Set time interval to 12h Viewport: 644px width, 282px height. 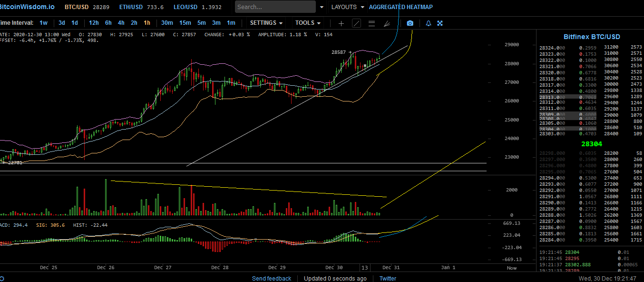[x=94, y=23]
